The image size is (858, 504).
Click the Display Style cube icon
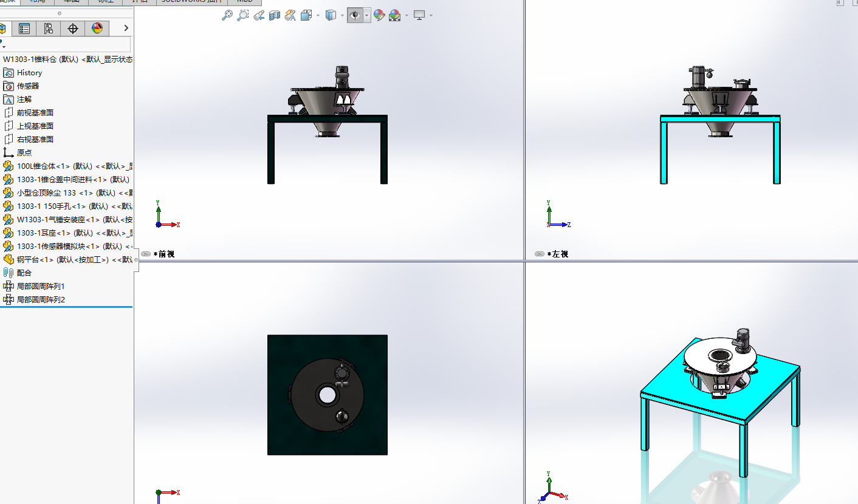pos(331,15)
